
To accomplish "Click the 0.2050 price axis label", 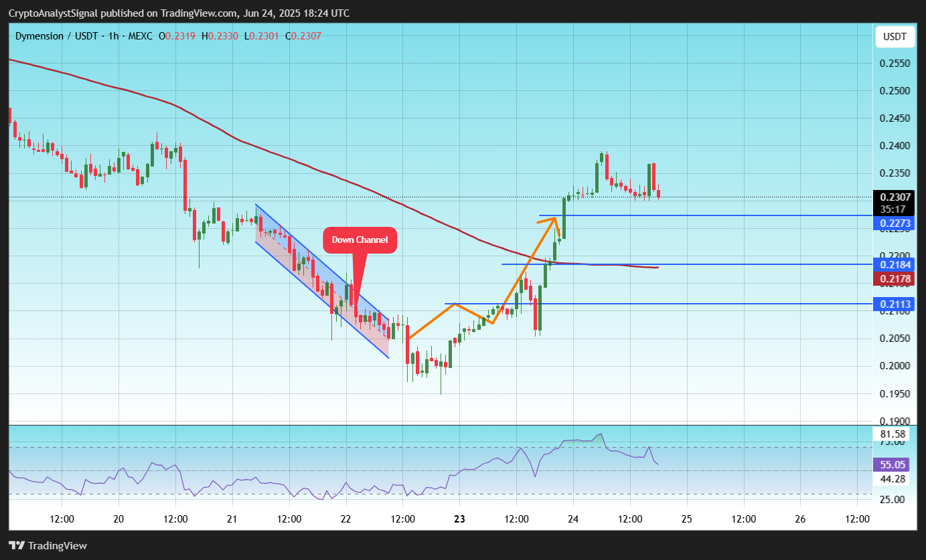I will tap(895, 339).
